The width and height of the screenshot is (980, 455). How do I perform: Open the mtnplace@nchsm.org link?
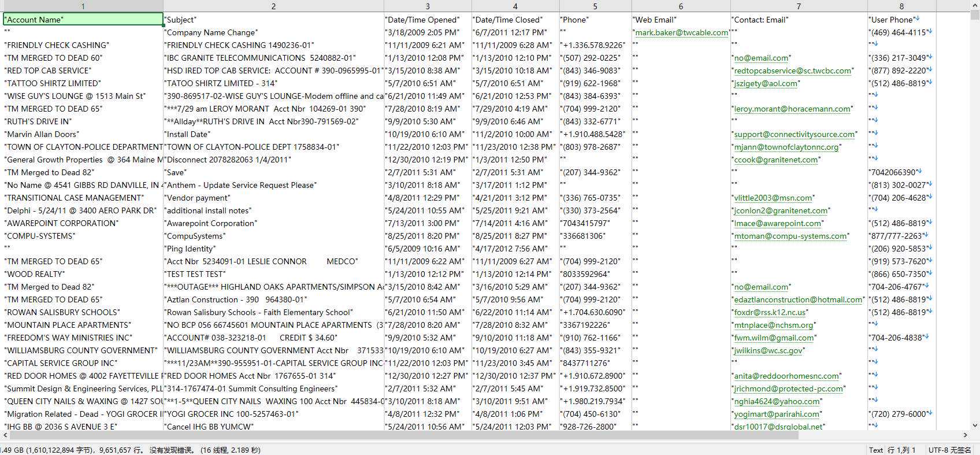[x=774, y=325]
